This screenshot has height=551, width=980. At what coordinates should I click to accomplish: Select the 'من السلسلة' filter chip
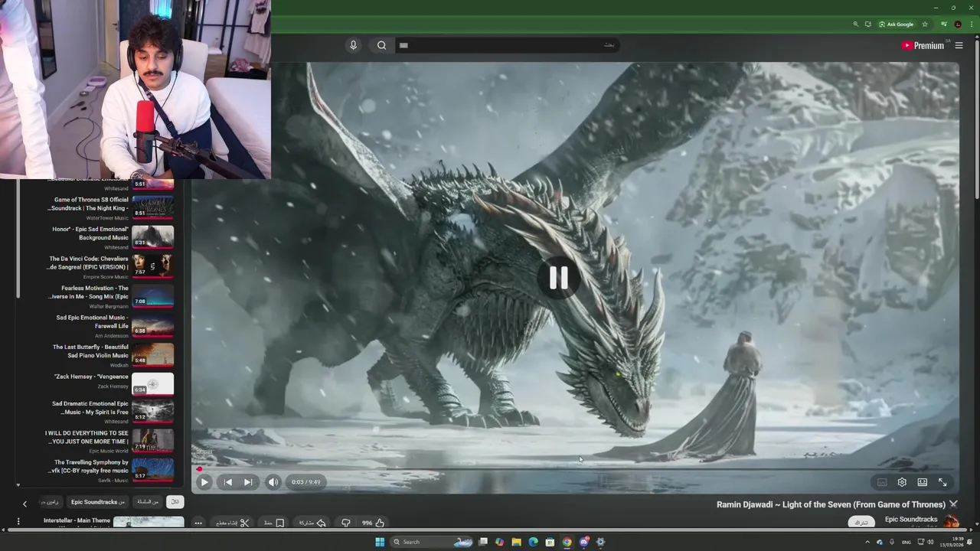(147, 502)
